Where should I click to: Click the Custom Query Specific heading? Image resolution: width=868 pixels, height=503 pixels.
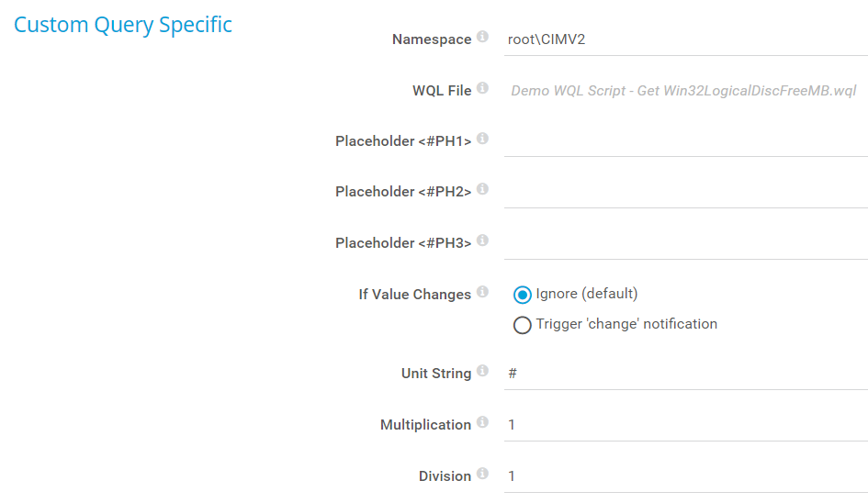pos(123,25)
